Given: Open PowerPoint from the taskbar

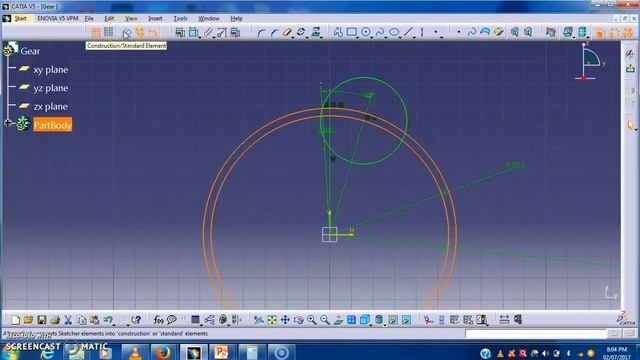Looking at the screenshot, I should pos(221,352).
